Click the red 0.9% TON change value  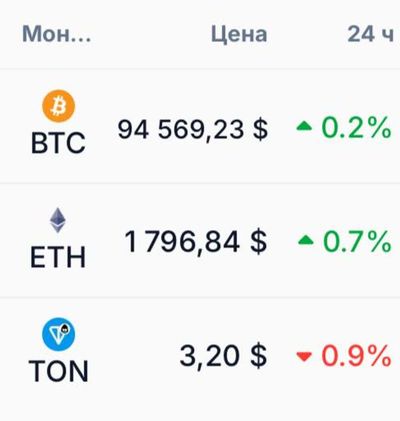point(356,356)
